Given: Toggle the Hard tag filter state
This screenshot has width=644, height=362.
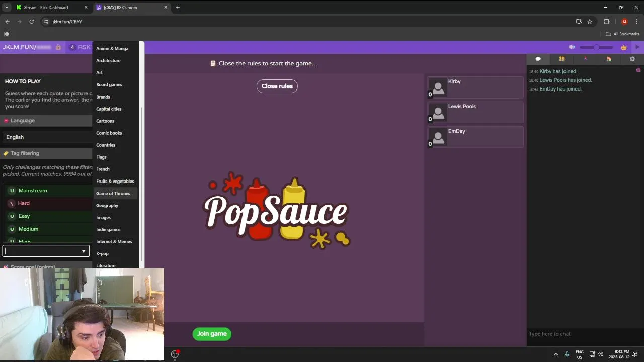Looking at the screenshot, I should point(12,203).
